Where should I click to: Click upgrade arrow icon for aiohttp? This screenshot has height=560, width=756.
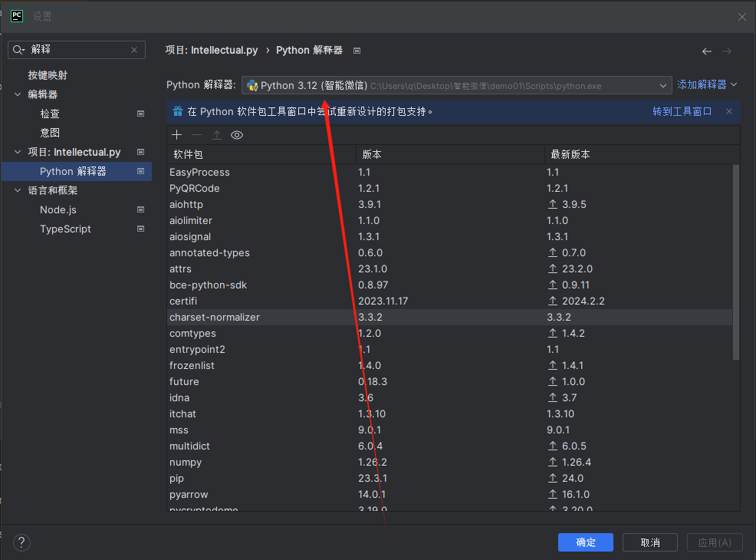[553, 205]
